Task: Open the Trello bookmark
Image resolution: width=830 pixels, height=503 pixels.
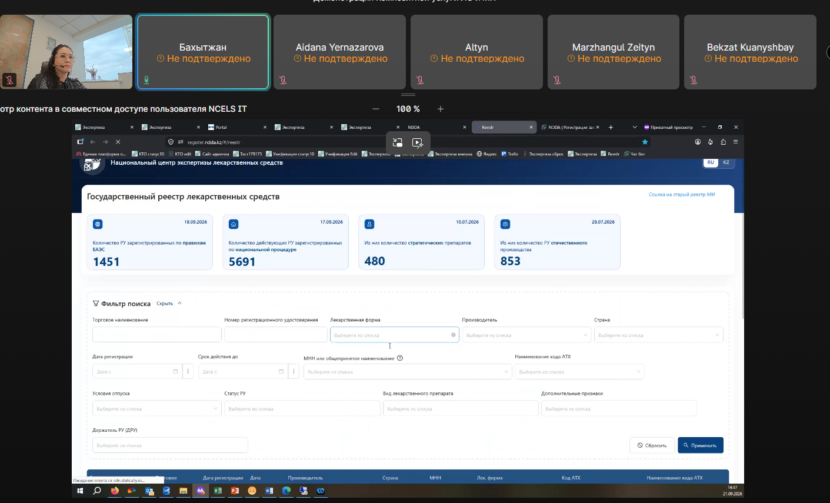Action: coord(510,154)
